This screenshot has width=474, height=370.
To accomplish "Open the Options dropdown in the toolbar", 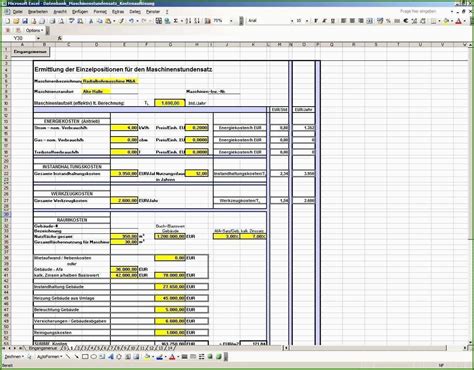I will click(x=34, y=30).
